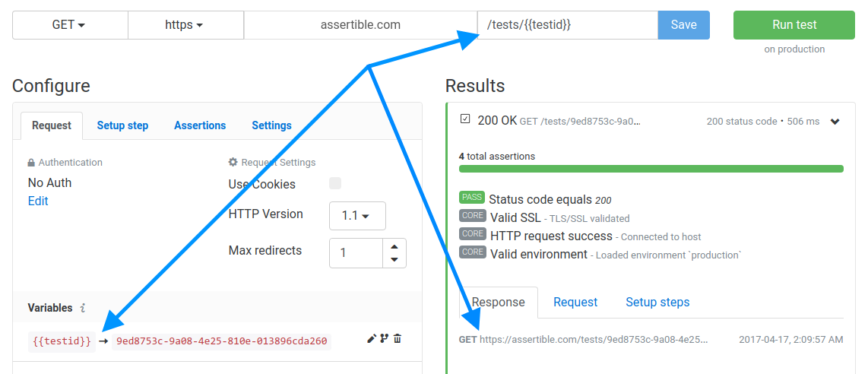Click the Status code equals 200 text
The image size is (868, 374).
point(550,199)
